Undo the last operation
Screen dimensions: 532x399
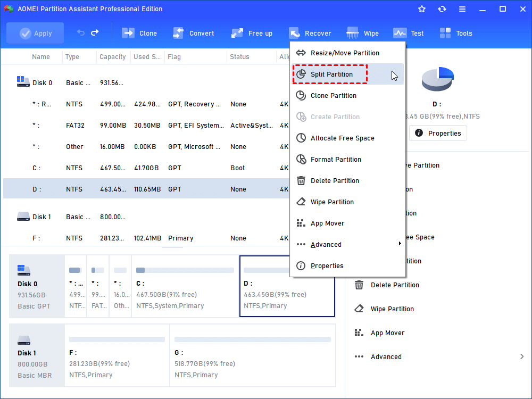81,32
